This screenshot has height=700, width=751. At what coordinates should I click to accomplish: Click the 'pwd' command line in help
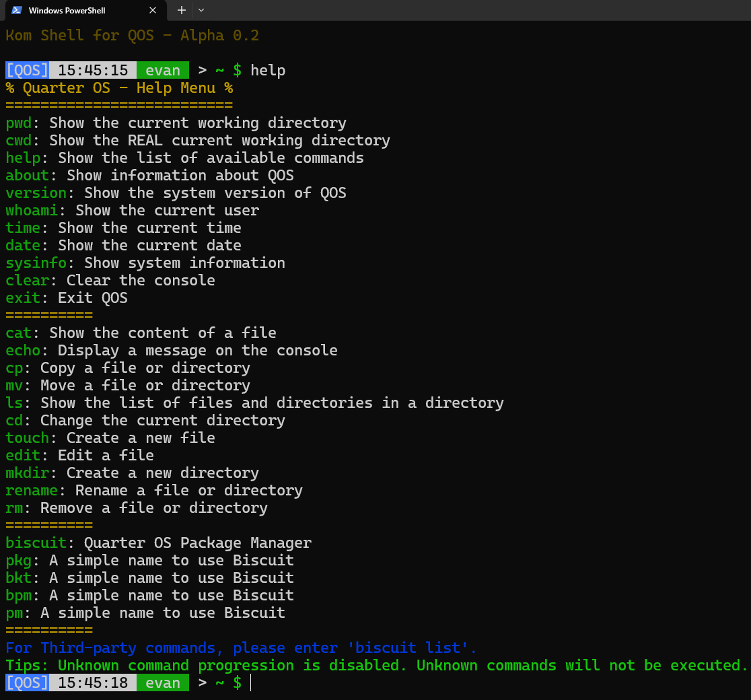176,123
